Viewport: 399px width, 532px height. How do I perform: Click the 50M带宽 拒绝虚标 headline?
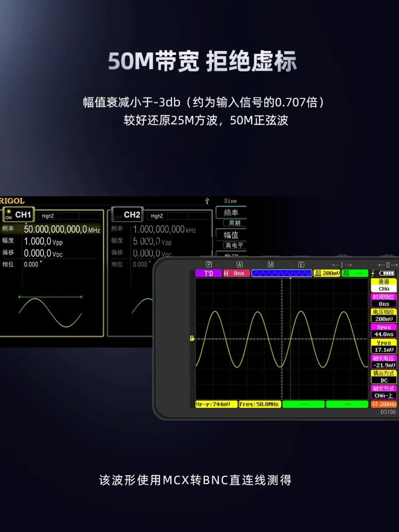202,61
